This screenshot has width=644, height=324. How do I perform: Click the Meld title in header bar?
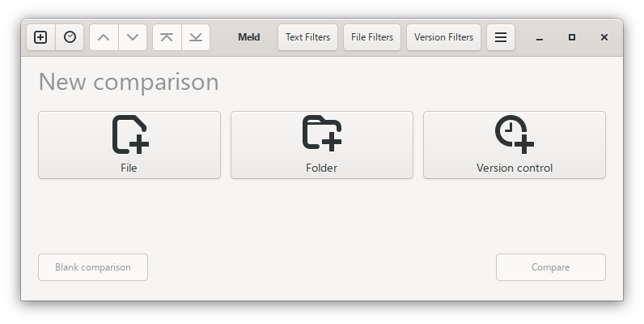tap(249, 37)
